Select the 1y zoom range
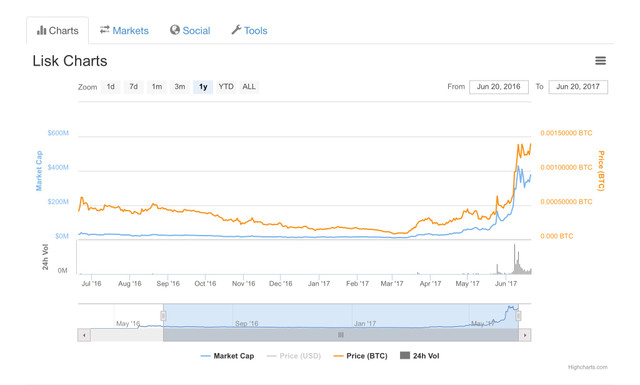 click(203, 87)
